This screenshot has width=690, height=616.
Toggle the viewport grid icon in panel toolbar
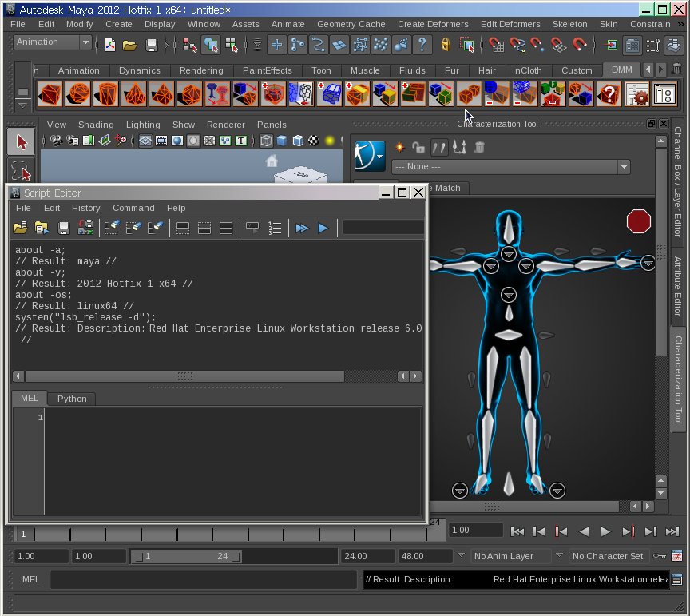pos(145,141)
